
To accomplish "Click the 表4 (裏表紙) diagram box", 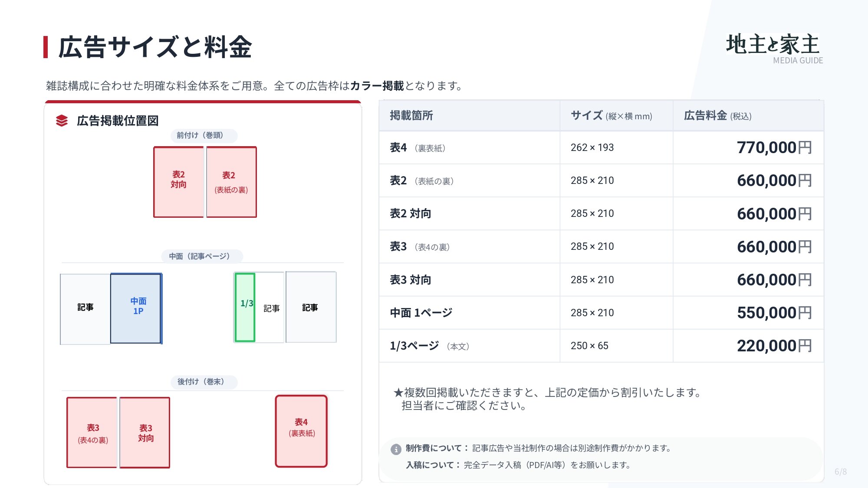I will [301, 431].
